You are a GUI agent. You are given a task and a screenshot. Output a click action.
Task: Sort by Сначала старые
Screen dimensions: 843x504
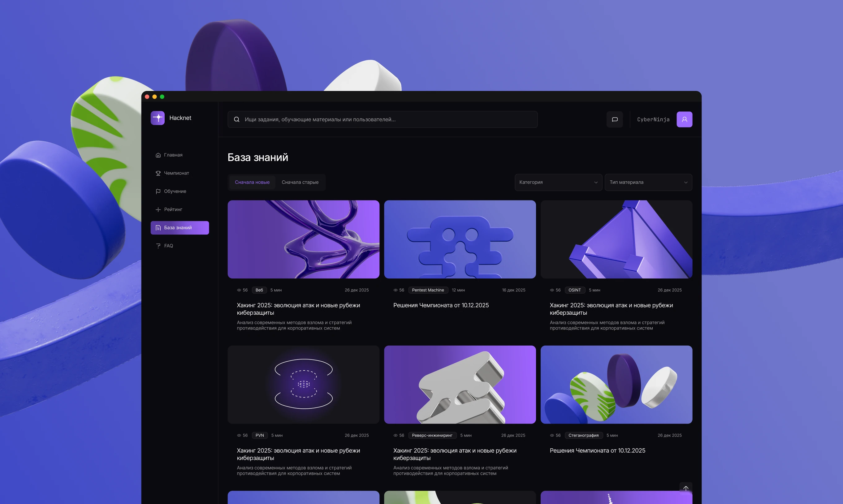[x=300, y=182]
